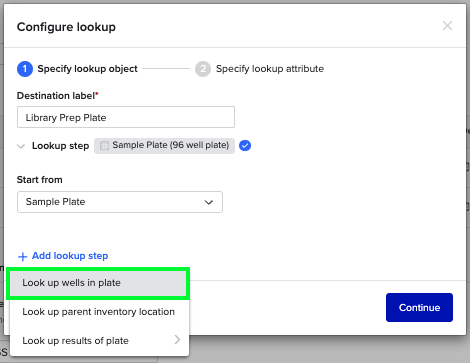Click the Sample Plate (96 well plate) chip
This screenshot has height=363, width=470.
[x=164, y=146]
